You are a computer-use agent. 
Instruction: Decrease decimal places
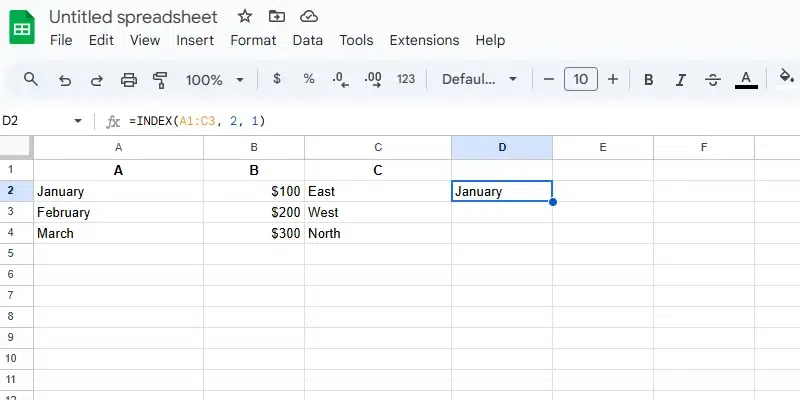(340, 80)
